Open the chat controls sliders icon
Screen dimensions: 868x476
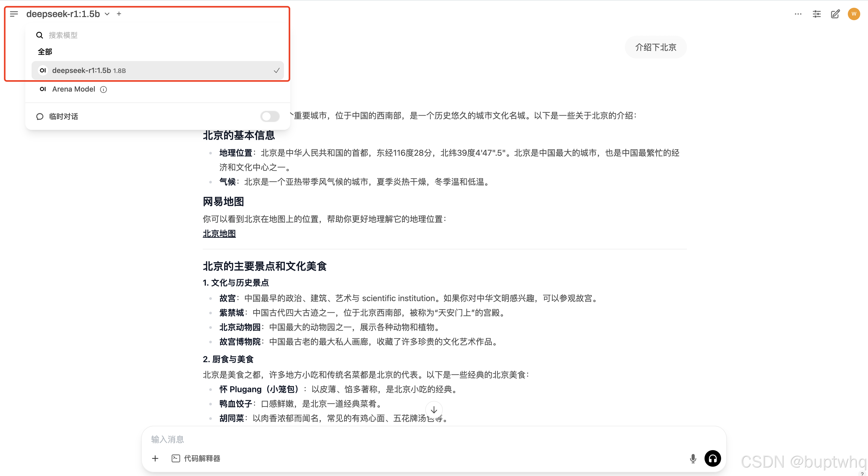(817, 14)
